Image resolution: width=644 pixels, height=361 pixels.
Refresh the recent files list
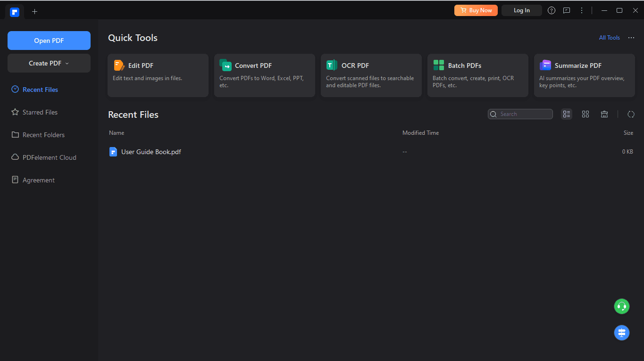(x=631, y=114)
